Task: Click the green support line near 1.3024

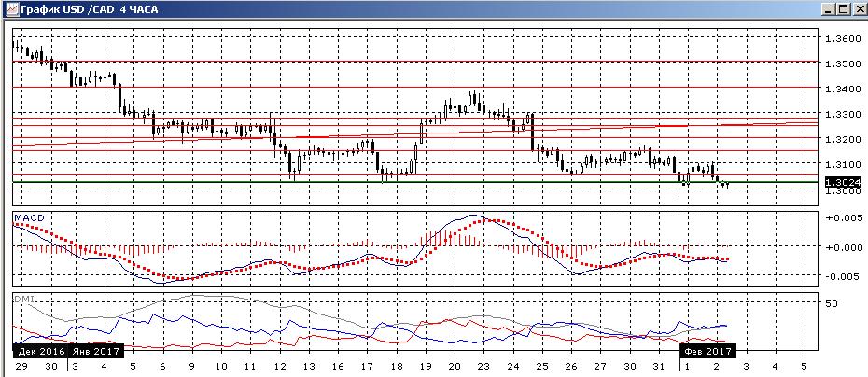Action: [x=415, y=182]
